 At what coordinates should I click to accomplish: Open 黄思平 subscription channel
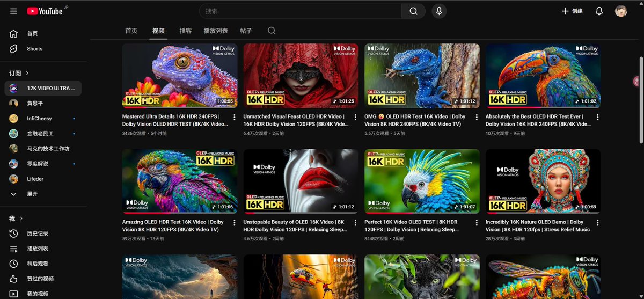click(x=43, y=103)
